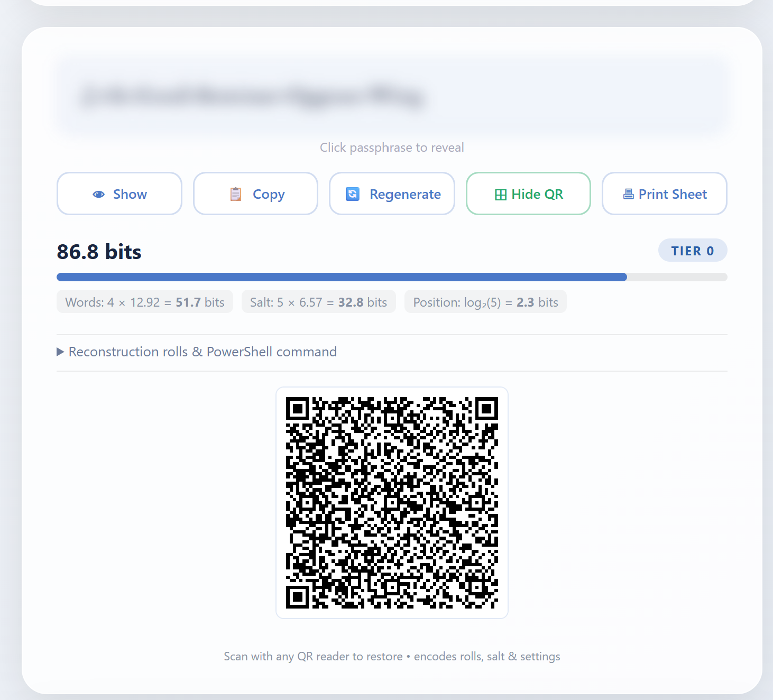The width and height of the screenshot is (773, 700).
Task: Click the eye icon in Show button
Action: point(99,195)
